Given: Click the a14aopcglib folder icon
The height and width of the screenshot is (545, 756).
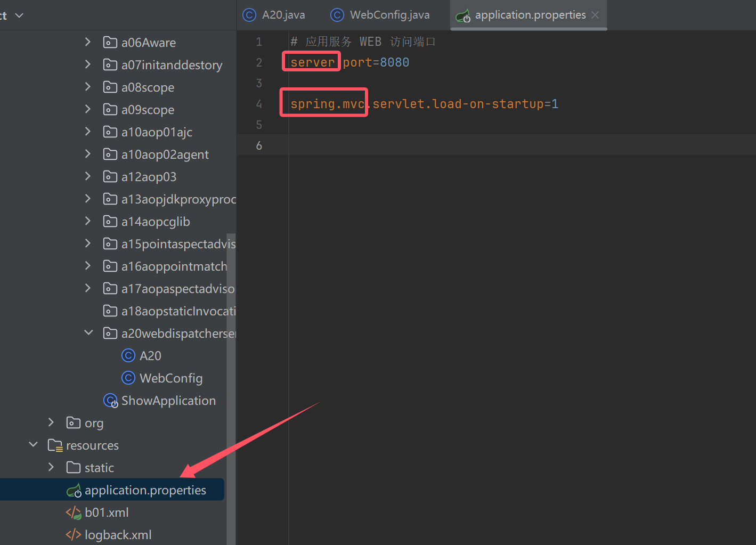Looking at the screenshot, I should coord(110,221).
